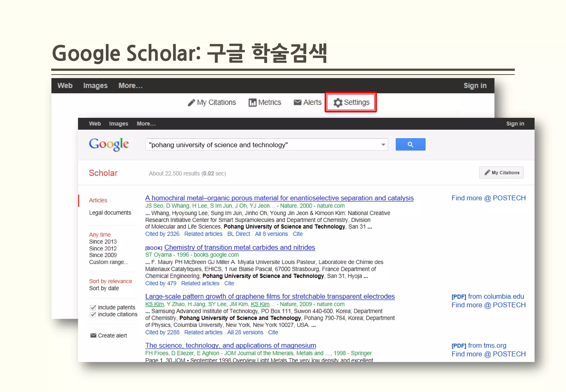The width and height of the screenshot is (566, 392).
Task: Click Find more @ POSTECH beside graphene result
Action: tap(489, 305)
